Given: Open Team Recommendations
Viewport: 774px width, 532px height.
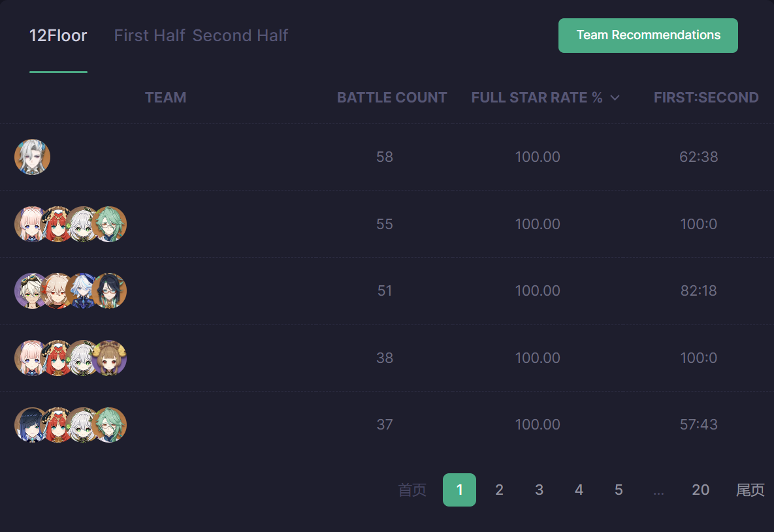Looking at the screenshot, I should point(648,35).
